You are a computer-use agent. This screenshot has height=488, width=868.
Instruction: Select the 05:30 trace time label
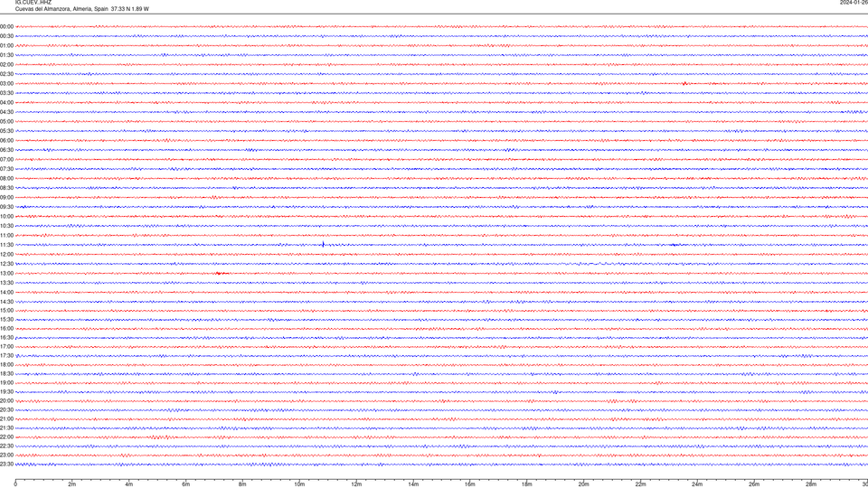(6, 131)
